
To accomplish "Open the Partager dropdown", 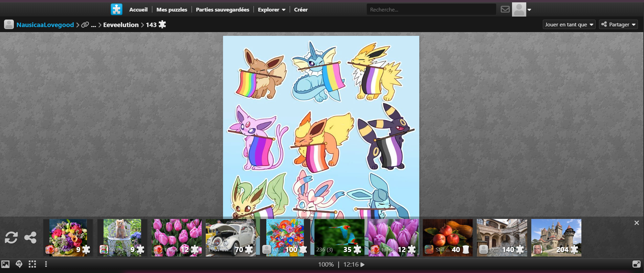I will 618,24.
